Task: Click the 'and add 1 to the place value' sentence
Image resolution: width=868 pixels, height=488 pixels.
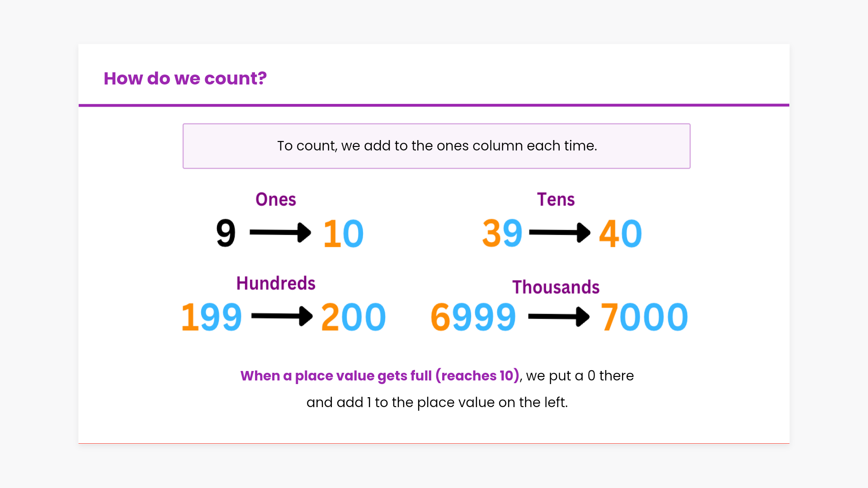Action: (437, 402)
